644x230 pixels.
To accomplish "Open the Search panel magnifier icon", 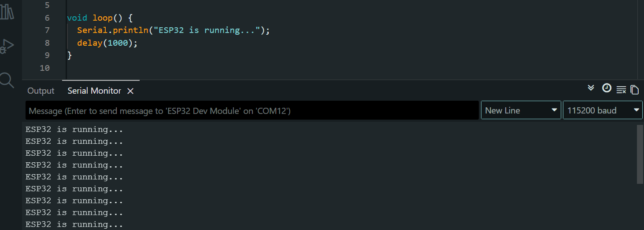I will coord(7,80).
